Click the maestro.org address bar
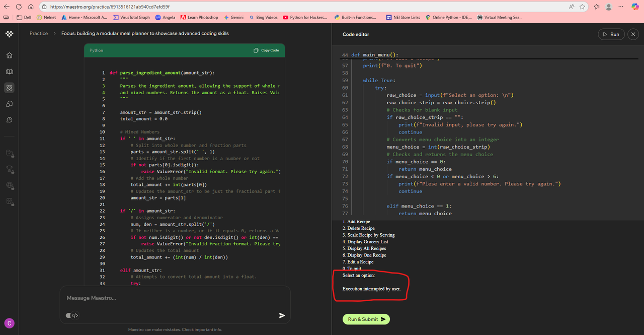 pos(302,7)
